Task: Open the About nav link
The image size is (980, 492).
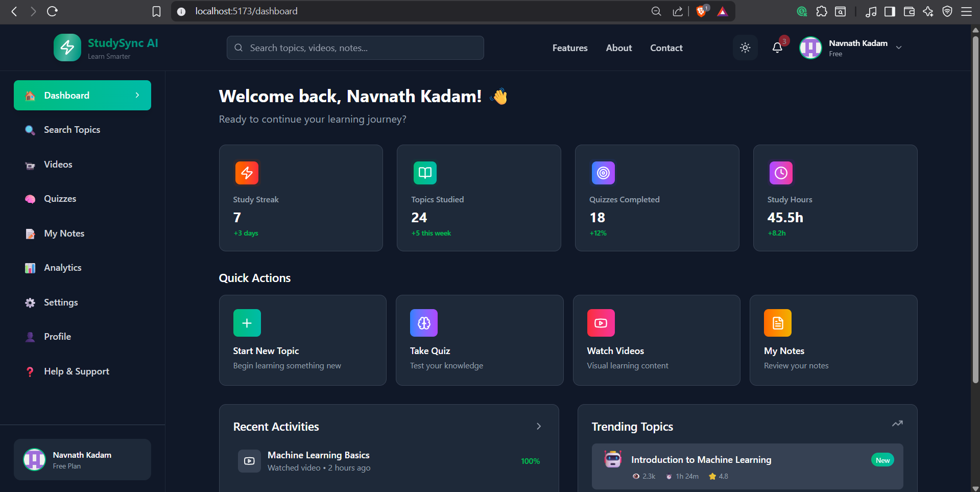Action: click(x=619, y=48)
